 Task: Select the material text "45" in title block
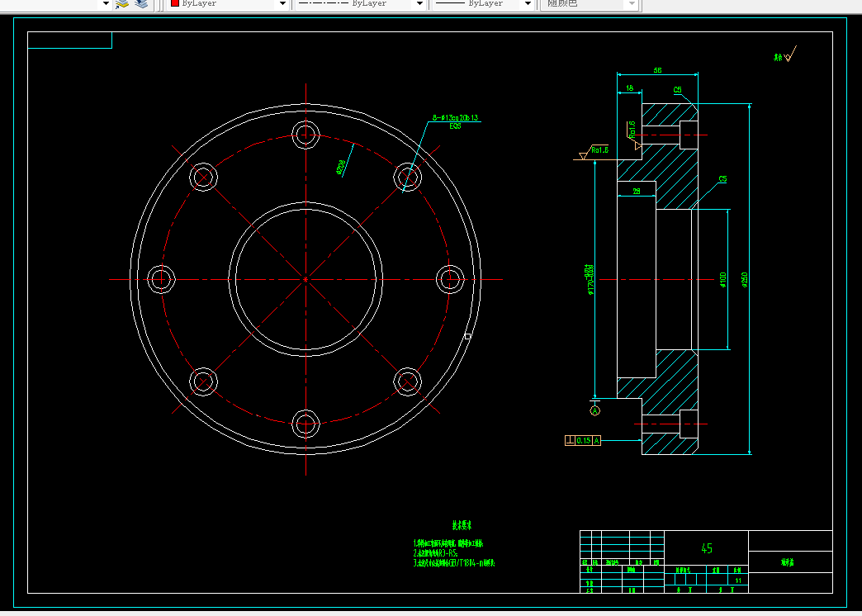[707, 548]
